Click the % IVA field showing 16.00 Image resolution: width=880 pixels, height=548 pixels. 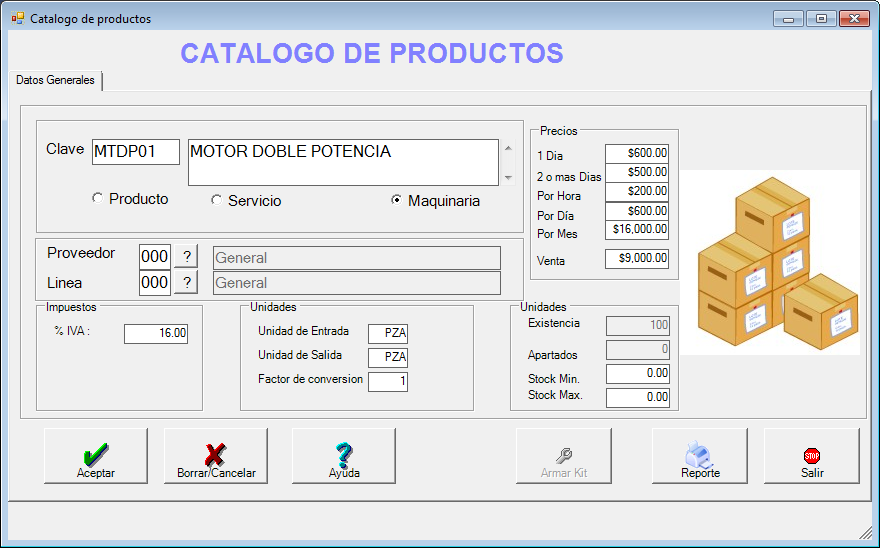coord(156,334)
